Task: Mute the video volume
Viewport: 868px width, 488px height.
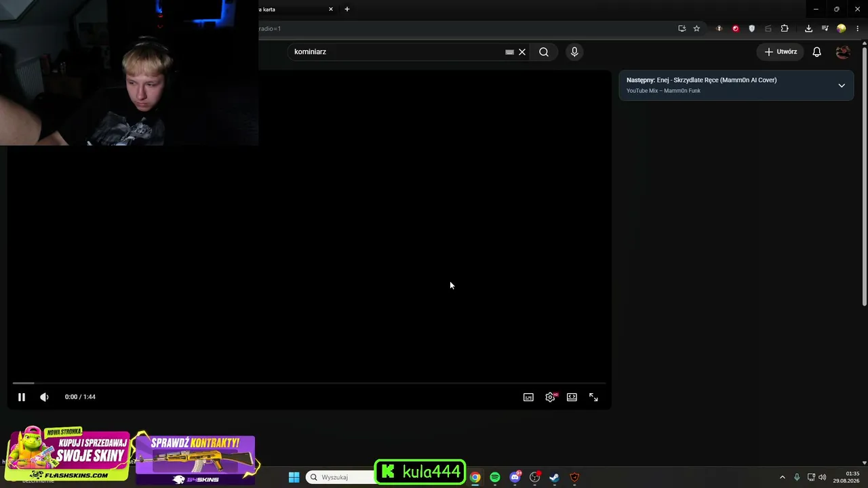Action: [44, 397]
